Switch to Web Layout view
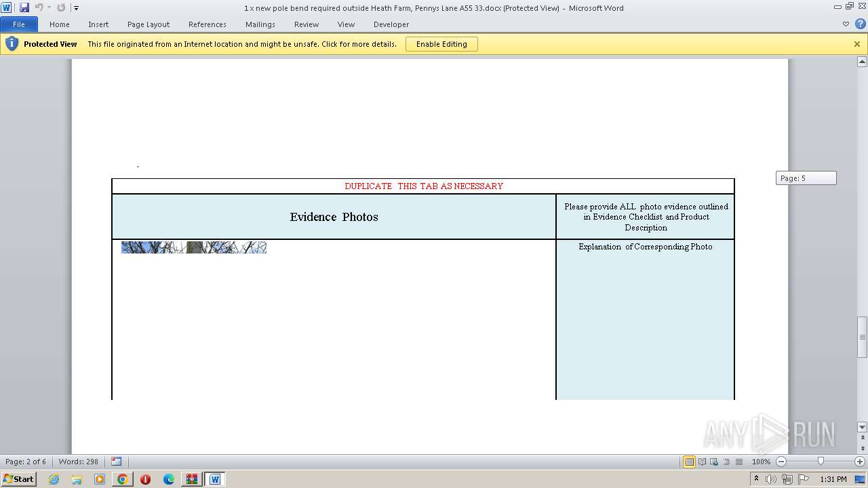 pos(715,462)
